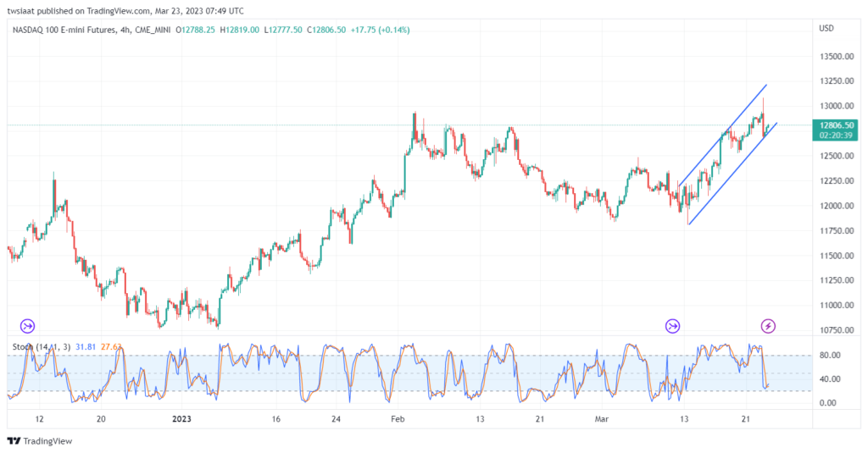Click the 11250.00 price axis label
Viewport: 868px width, 453px height.
pyautogui.click(x=836, y=280)
